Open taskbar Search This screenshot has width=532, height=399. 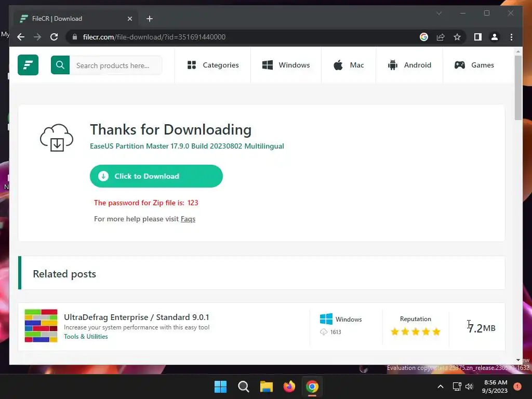[243, 387]
